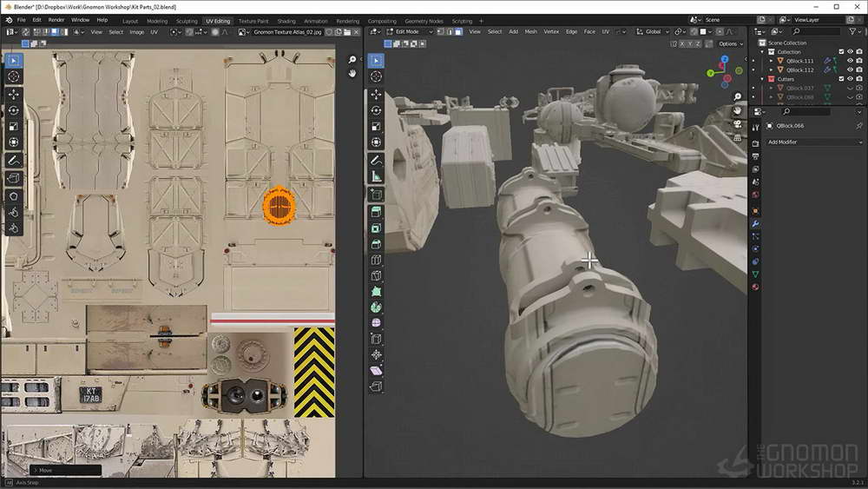Screen dimensions: 868x489
Task: Select the Pinch tool in the UV editor toolbar
Action: [14, 228]
